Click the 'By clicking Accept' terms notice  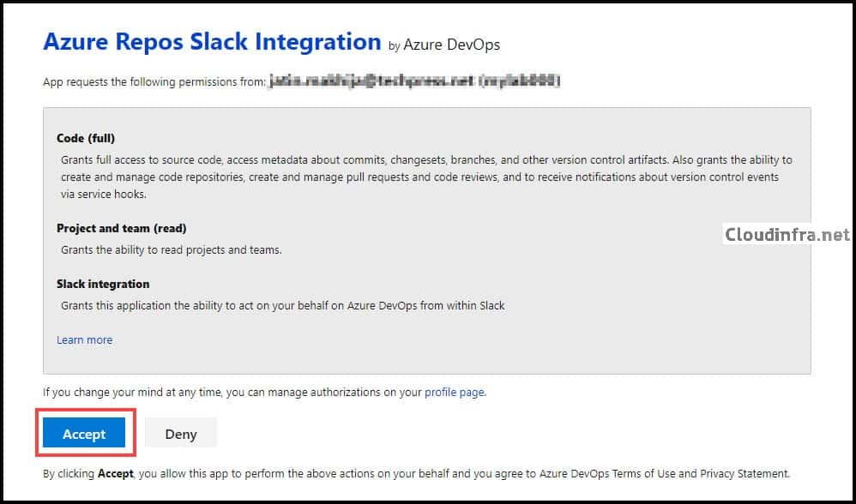pyautogui.click(x=416, y=473)
